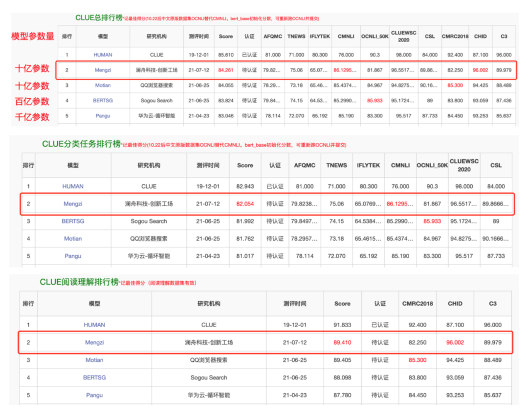Select the HUMAN score 85.610
The image size is (528, 420).
click(225, 55)
